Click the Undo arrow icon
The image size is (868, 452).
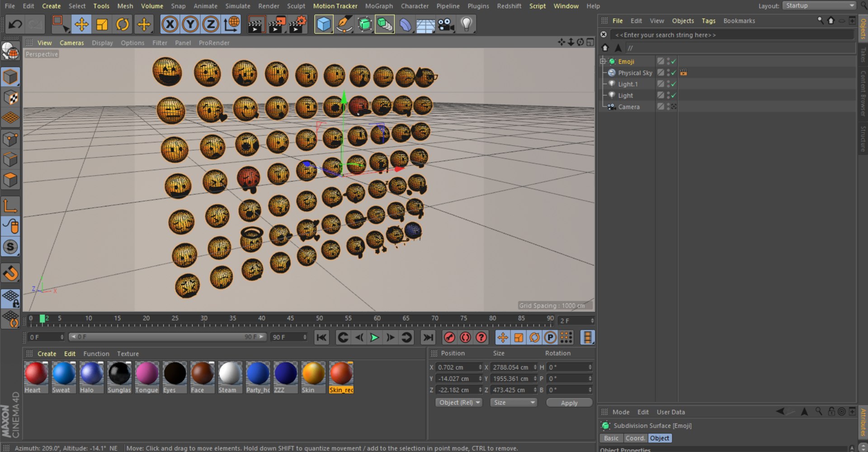click(15, 24)
